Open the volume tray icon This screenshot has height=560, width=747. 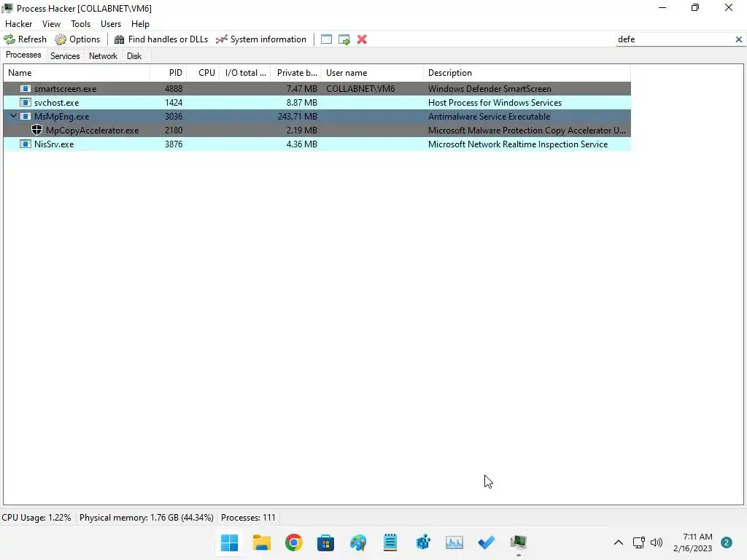657,542
